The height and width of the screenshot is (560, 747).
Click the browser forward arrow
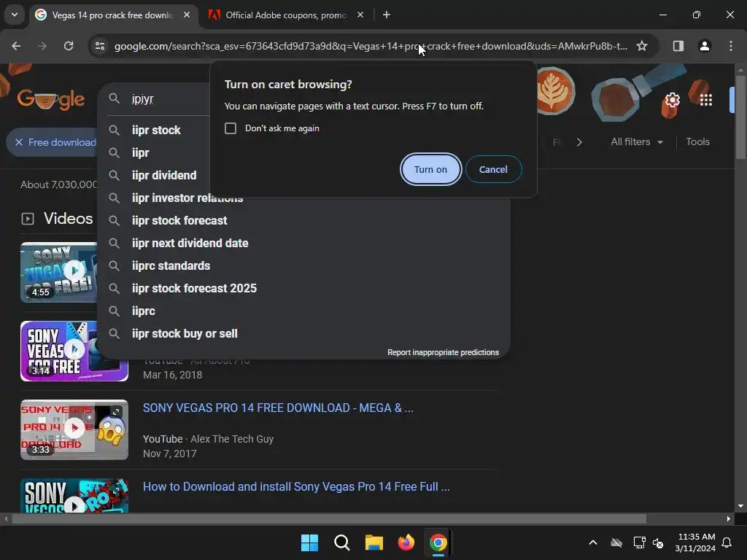[x=42, y=46]
